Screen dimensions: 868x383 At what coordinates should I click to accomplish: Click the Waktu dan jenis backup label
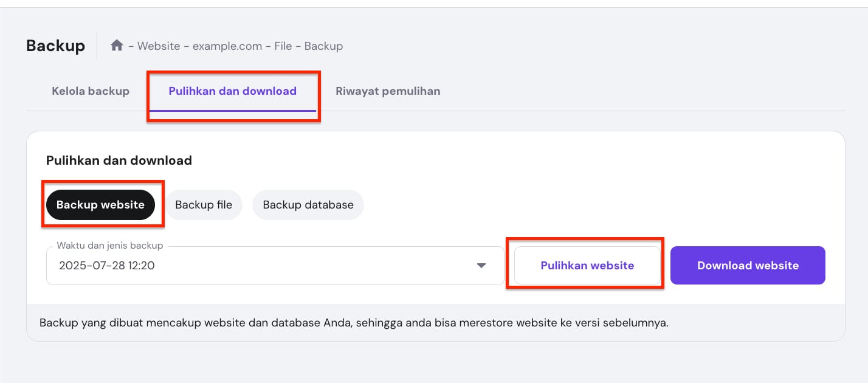click(x=109, y=246)
